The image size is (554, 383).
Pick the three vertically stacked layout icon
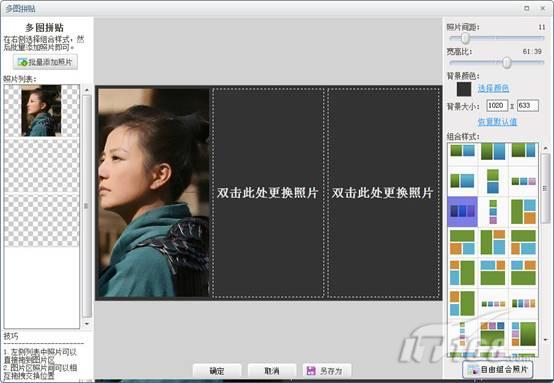click(493, 211)
